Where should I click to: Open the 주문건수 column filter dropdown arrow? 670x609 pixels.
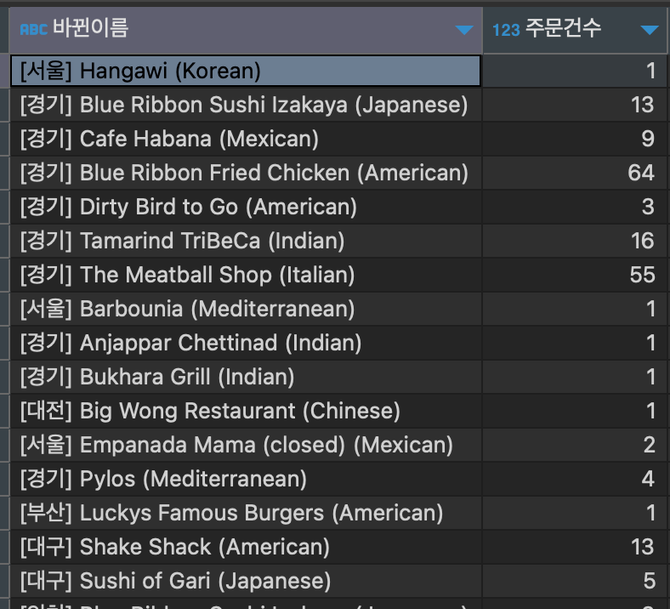(649, 30)
